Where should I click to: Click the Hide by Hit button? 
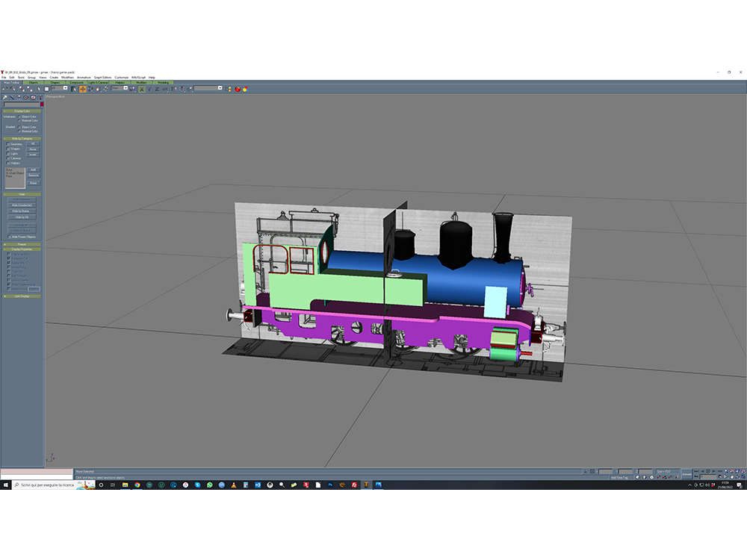pyautogui.click(x=22, y=217)
